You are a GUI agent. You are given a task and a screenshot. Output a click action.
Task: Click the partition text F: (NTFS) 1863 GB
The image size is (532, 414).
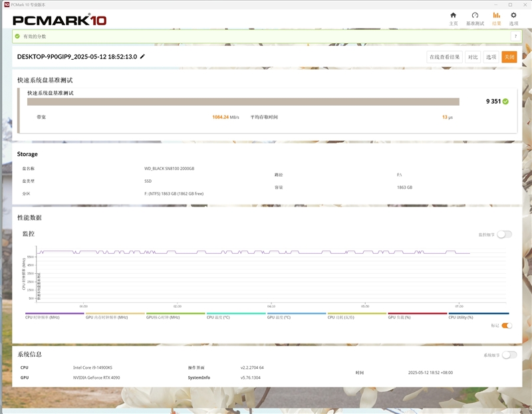(174, 193)
